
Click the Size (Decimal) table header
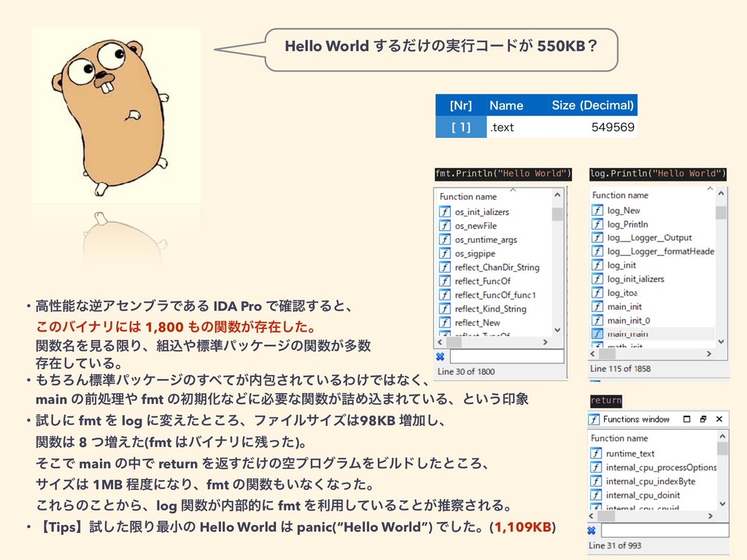pos(592,105)
